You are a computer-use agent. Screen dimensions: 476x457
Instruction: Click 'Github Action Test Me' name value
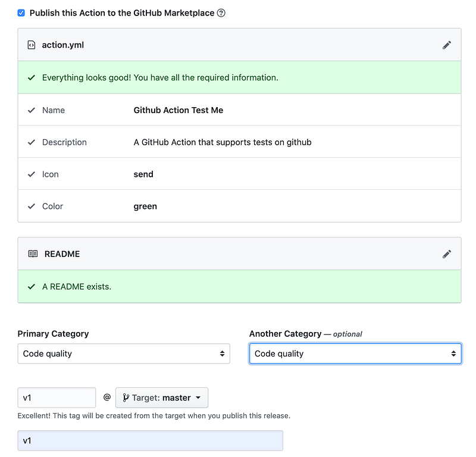click(178, 110)
